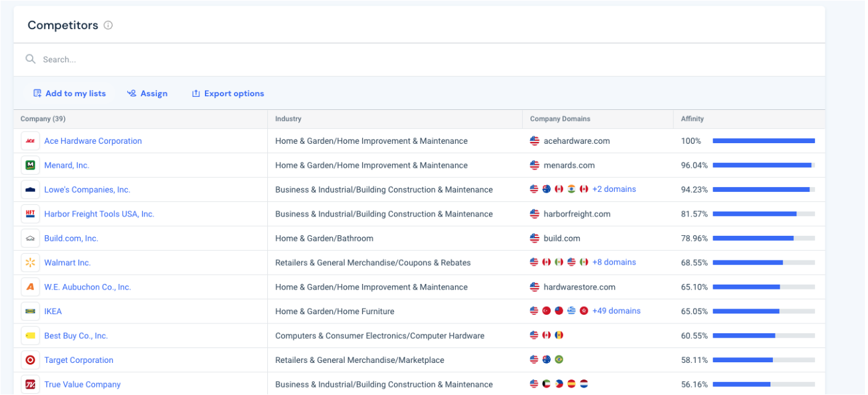The height and width of the screenshot is (395, 868).
Task: Open True Value Company link
Action: [x=83, y=385]
